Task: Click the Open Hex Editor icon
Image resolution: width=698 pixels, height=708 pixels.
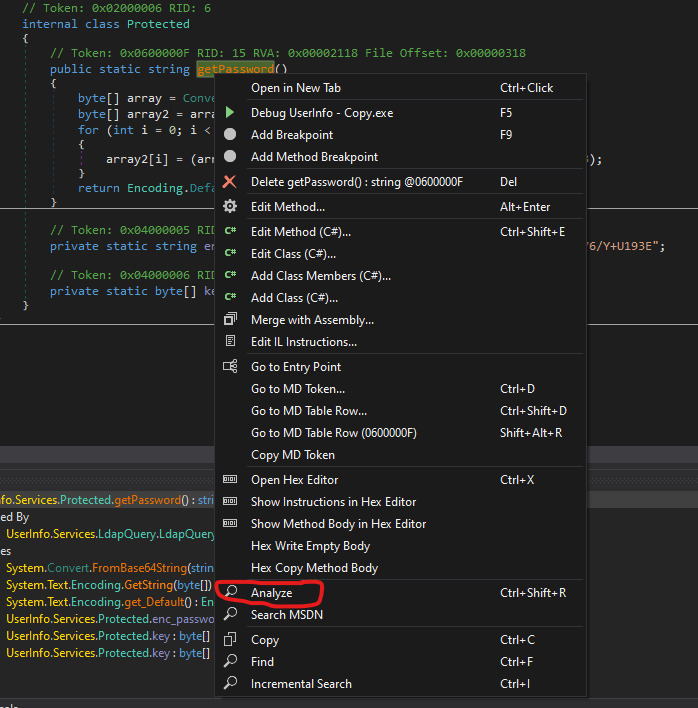Action: [230, 480]
